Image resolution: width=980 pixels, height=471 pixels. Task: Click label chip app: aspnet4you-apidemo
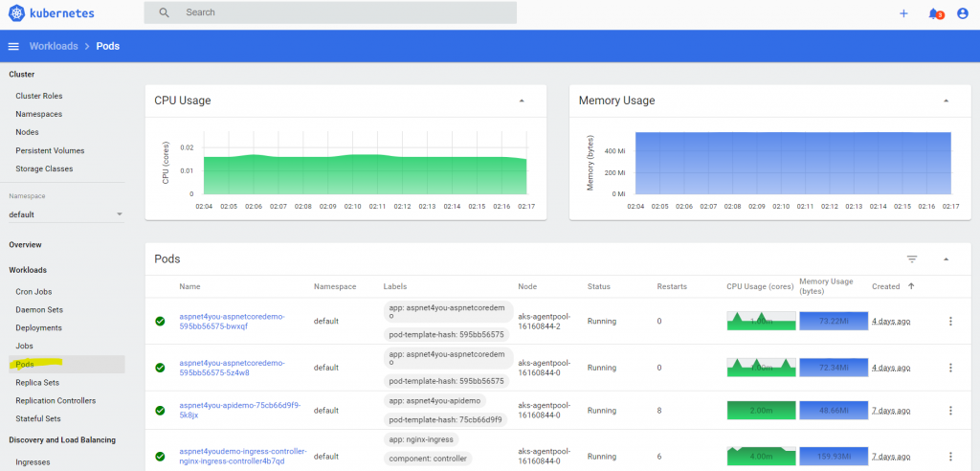(435, 400)
